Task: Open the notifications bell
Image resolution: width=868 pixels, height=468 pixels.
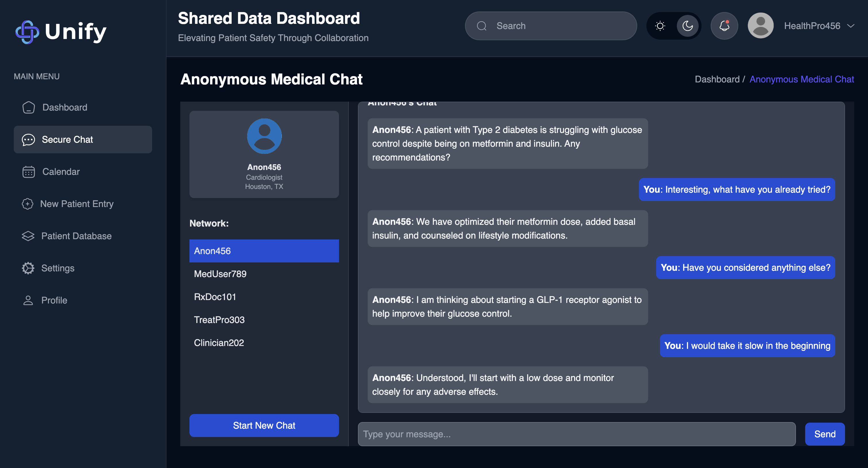Action: 724,26
